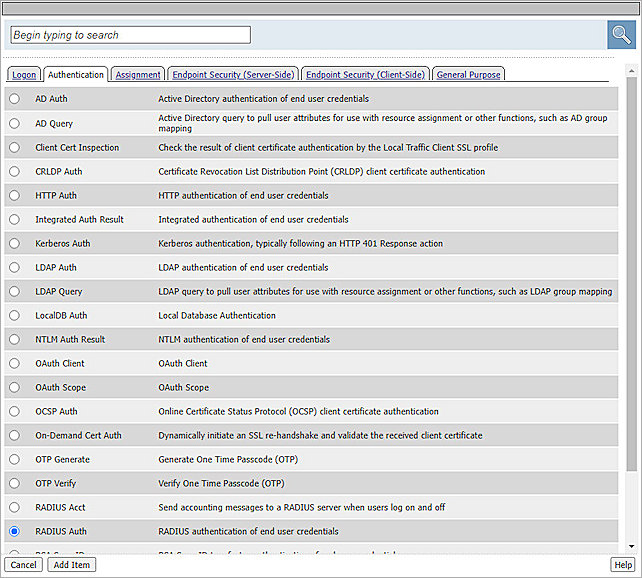The height and width of the screenshot is (578, 642).
Task: Click 'HTTP authentication of end user credentials' text
Action: click(243, 195)
